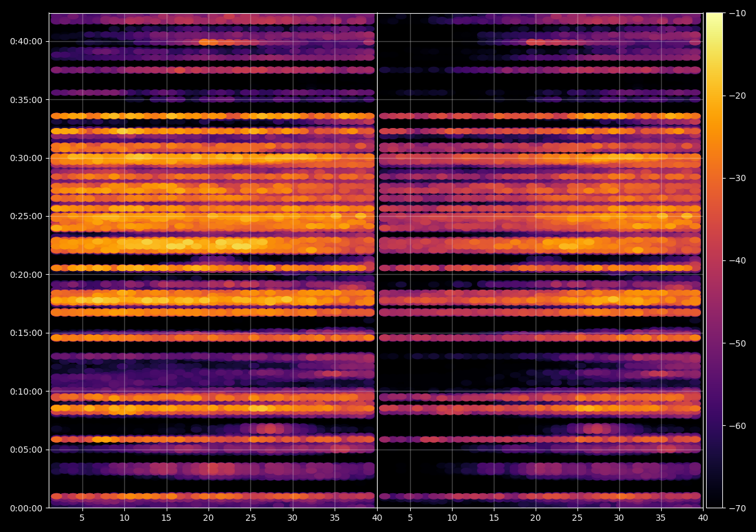The width and height of the screenshot is (756, 532).
Task: Click the −60 colorbar tick label
Action: [737, 425]
